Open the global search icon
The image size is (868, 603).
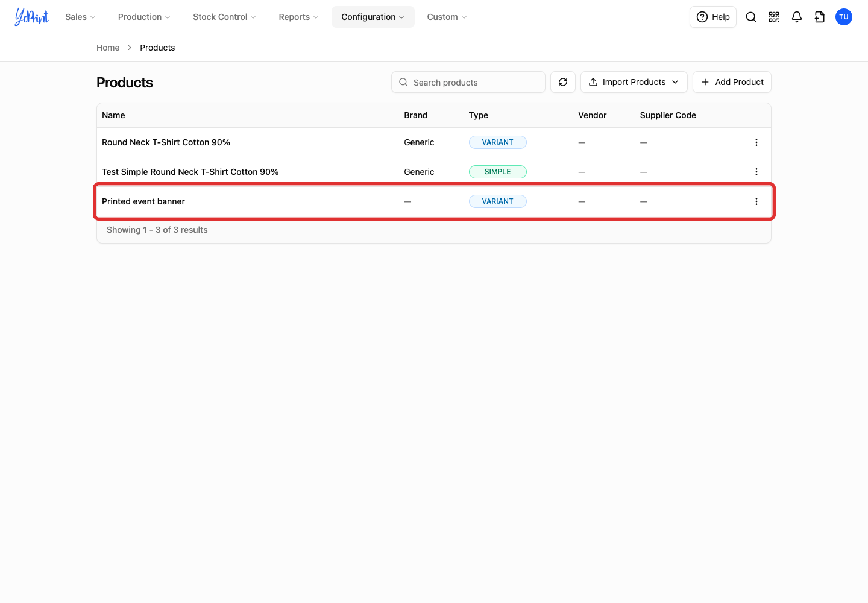tap(751, 17)
